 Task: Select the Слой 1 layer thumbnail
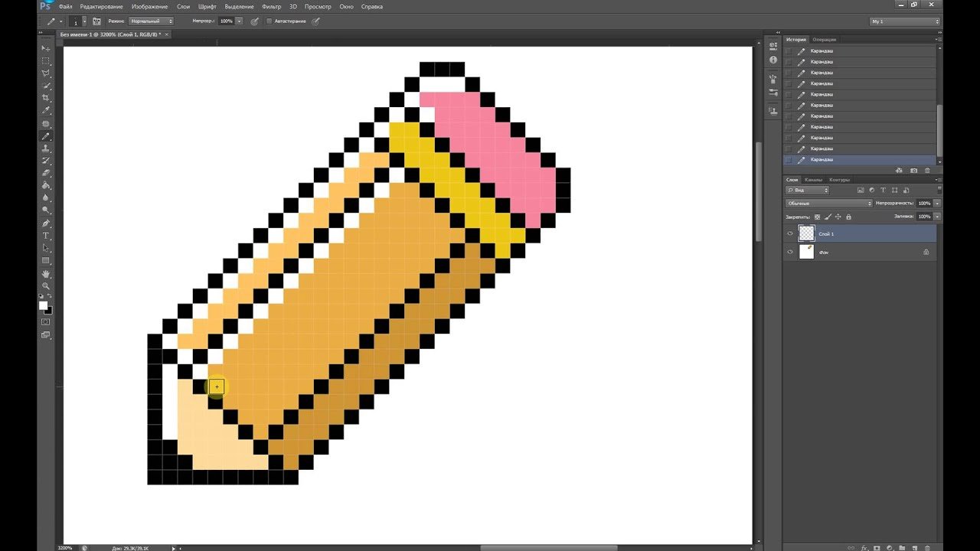coord(806,233)
